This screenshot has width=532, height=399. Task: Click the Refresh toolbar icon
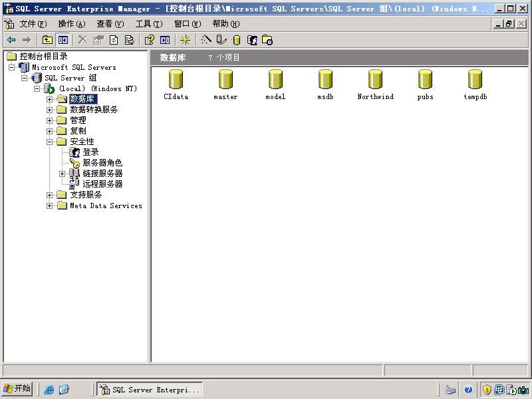(114, 40)
